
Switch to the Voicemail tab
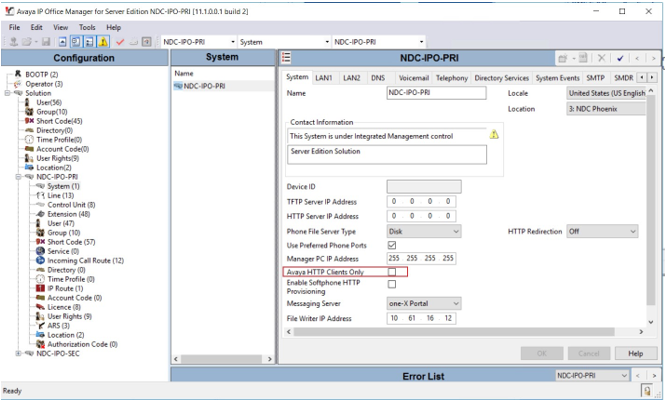(x=414, y=78)
